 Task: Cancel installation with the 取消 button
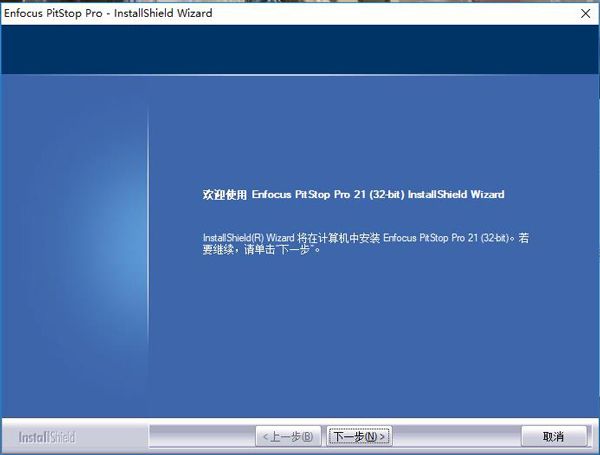click(x=554, y=436)
